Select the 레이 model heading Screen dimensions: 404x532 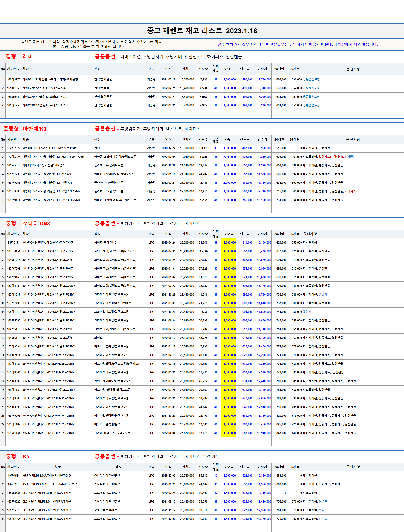(28, 56)
